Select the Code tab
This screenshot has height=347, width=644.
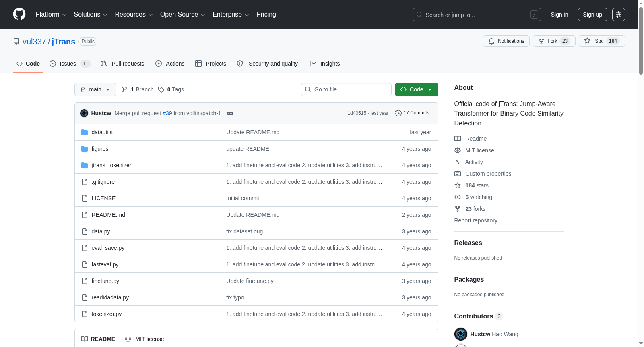28,64
